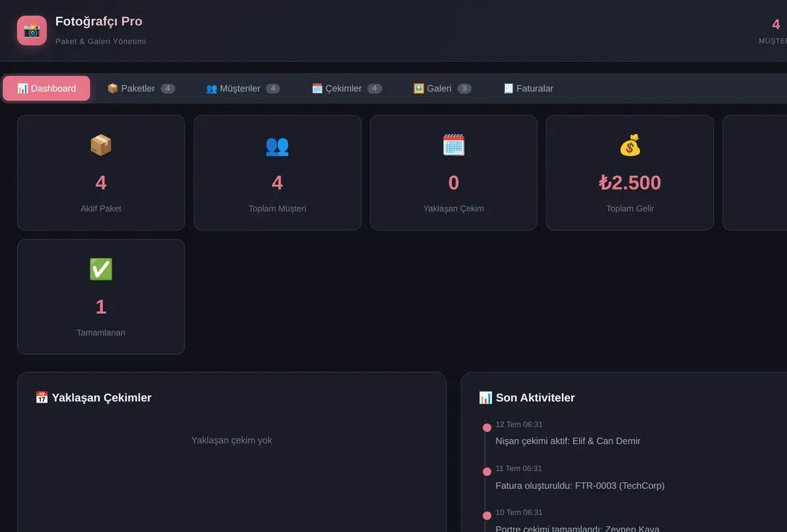This screenshot has height=532, width=787.
Task: Click the people icon above Toplam Müşteri
Action: pos(277,145)
